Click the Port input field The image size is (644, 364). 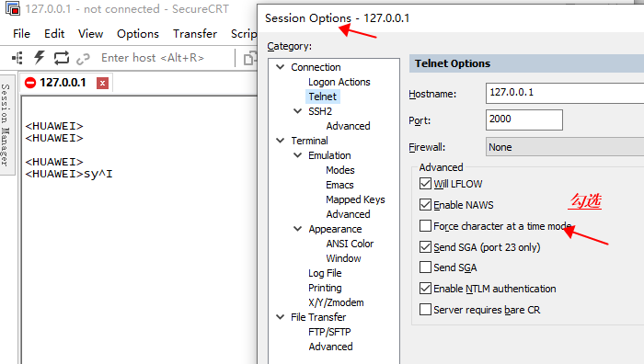524,119
